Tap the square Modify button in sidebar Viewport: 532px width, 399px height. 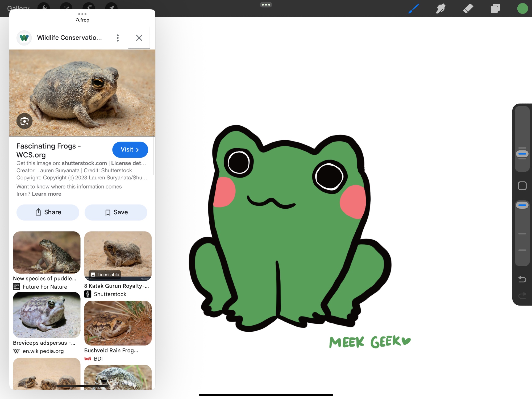(522, 186)
